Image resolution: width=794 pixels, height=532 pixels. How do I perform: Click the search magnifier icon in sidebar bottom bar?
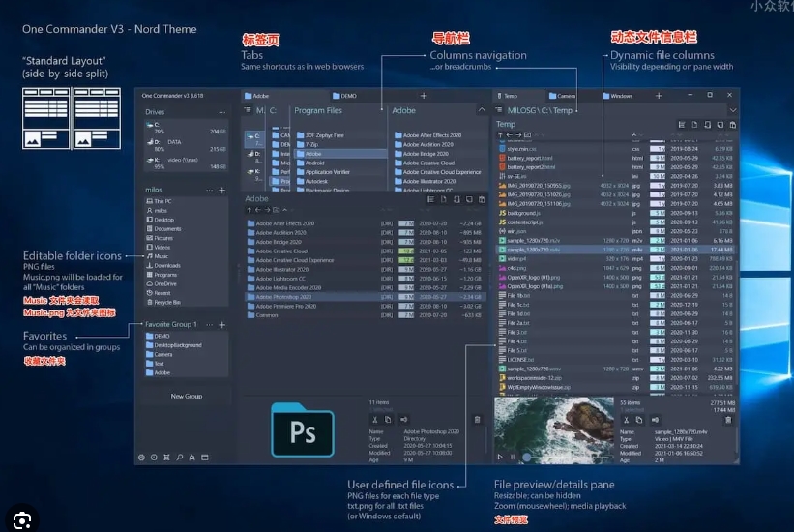pos(179,457)
